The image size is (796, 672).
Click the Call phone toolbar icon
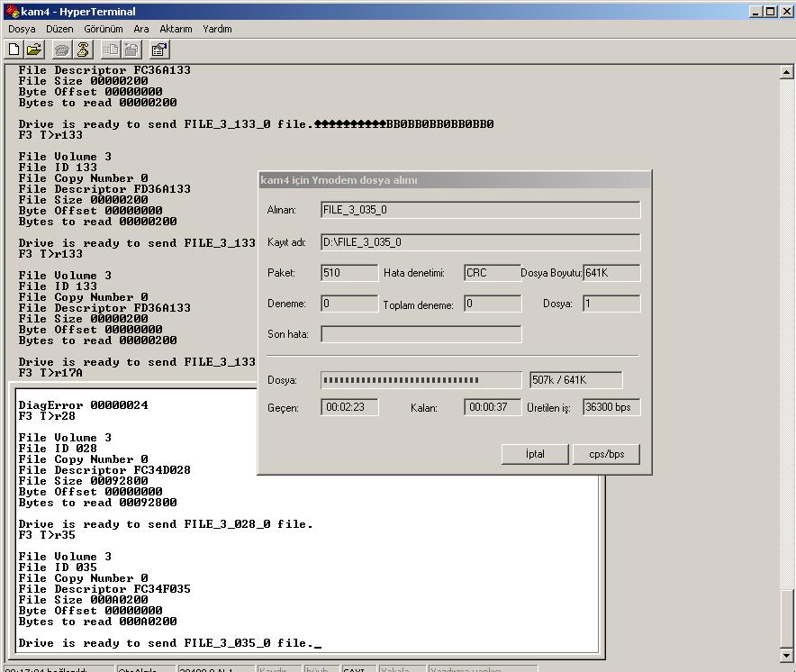62,50
